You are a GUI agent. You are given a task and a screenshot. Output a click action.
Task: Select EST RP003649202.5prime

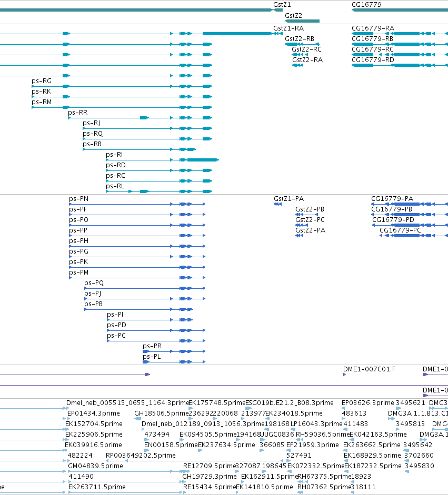141,456
